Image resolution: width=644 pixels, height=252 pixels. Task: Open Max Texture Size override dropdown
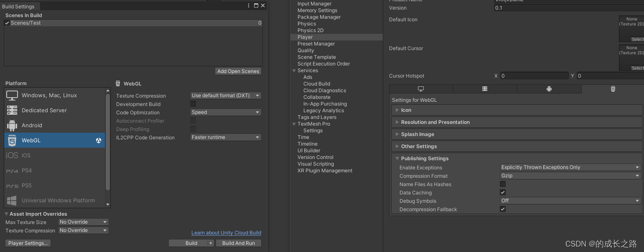click(83, 222)
